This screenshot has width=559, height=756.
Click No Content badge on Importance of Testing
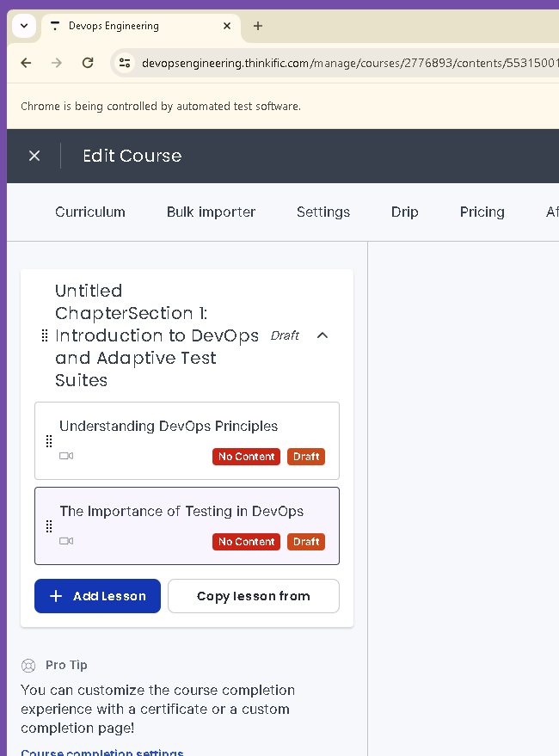coord(246,542)
